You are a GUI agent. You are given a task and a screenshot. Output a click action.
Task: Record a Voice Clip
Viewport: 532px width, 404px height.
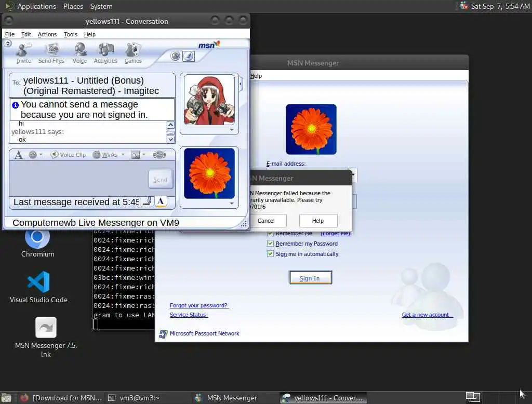(x=68, y=155)
